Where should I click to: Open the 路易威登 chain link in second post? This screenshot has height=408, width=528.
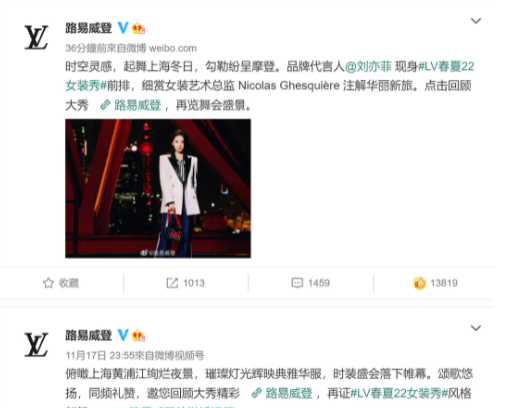click(x=282, y=393)
